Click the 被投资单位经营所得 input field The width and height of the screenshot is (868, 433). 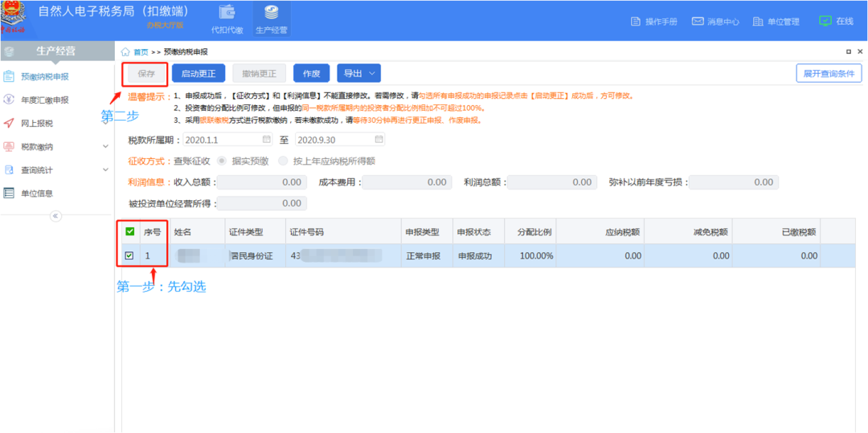point(262,203)
